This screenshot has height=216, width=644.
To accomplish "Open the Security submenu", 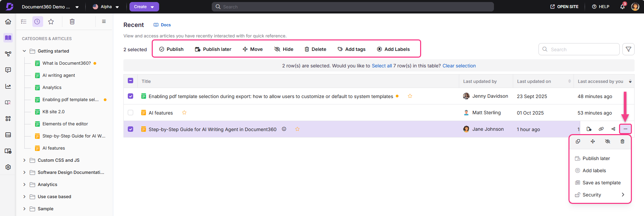I will (x=600, y=195).
